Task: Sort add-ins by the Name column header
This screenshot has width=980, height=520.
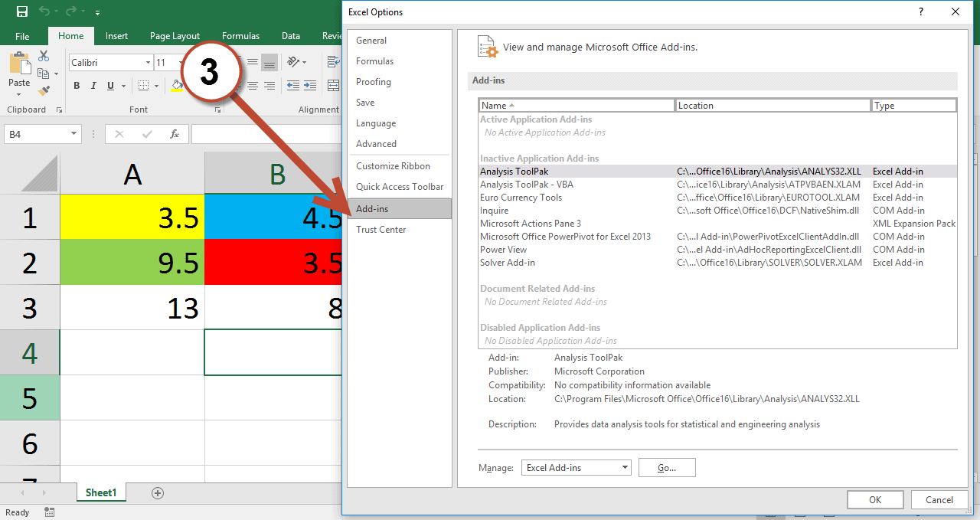Action: (577, 106)
